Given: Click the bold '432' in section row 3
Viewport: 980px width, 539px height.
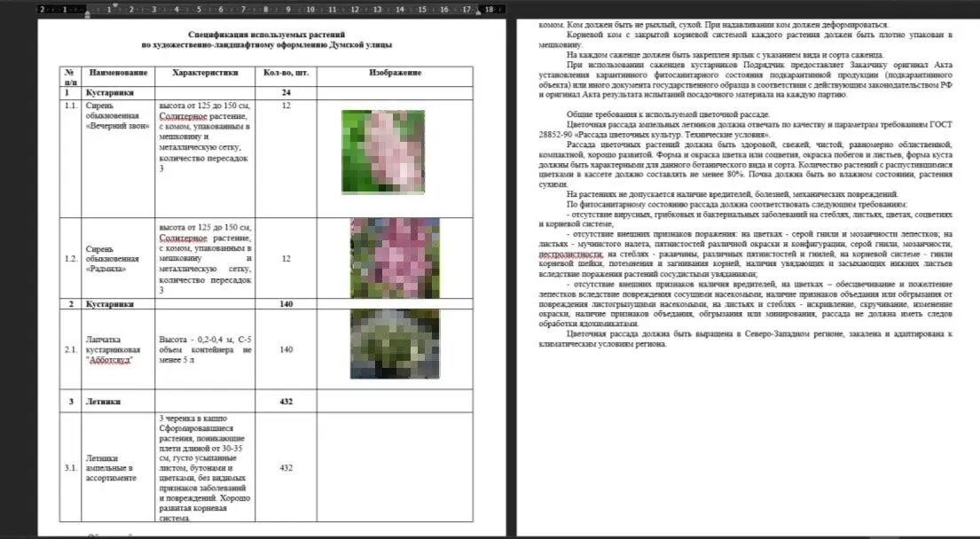Looking at the screenshot, I should pos(286,402).
